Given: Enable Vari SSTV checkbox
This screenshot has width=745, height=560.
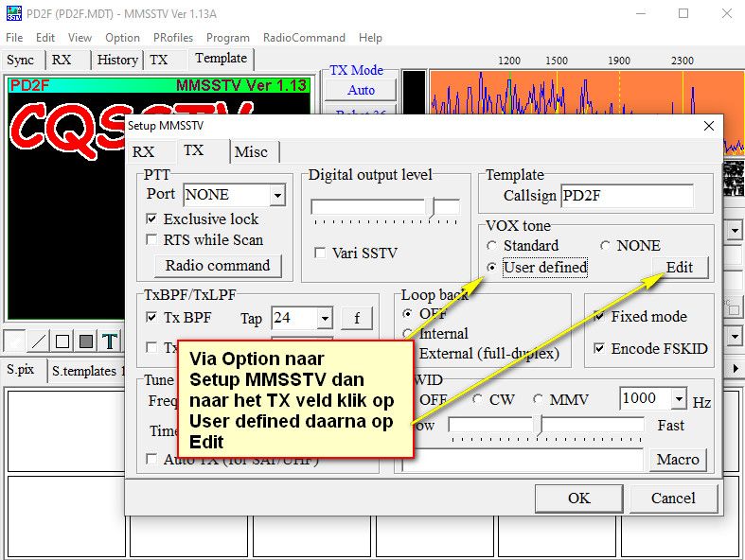Looking at the screenshot, I should click(x=320, y=253).
